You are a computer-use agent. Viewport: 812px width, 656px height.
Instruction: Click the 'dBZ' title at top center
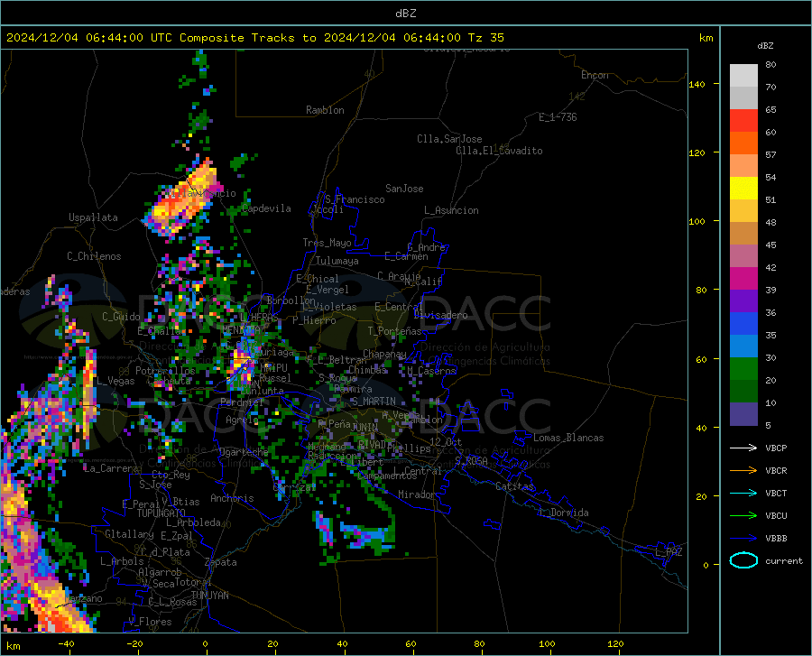[x=405, y=14]
